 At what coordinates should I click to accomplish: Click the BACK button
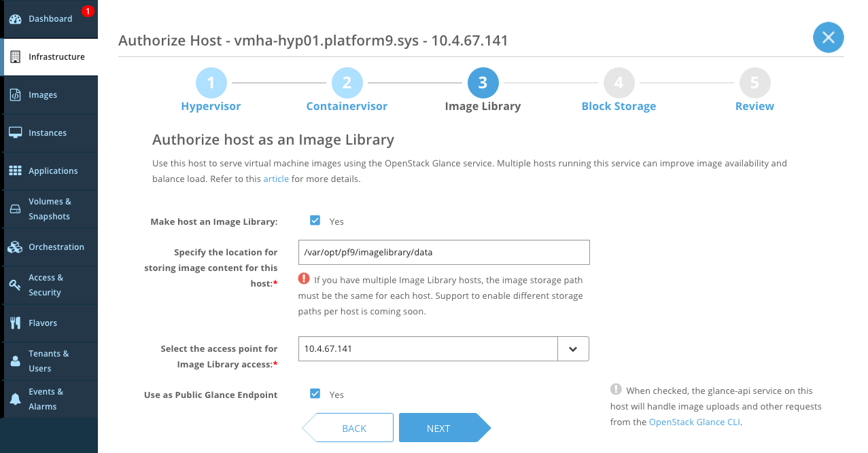point(351,428)
